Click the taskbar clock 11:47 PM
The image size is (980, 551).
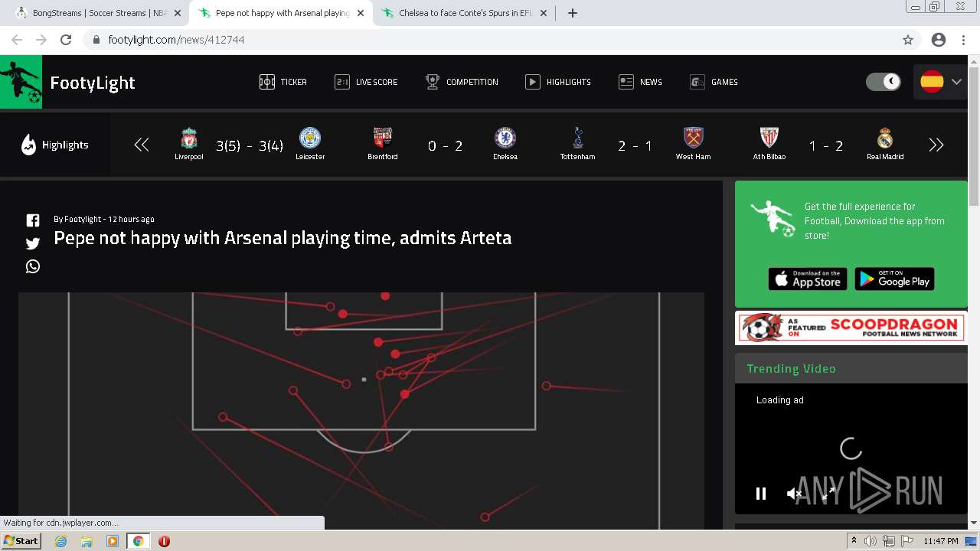(941, 541)
